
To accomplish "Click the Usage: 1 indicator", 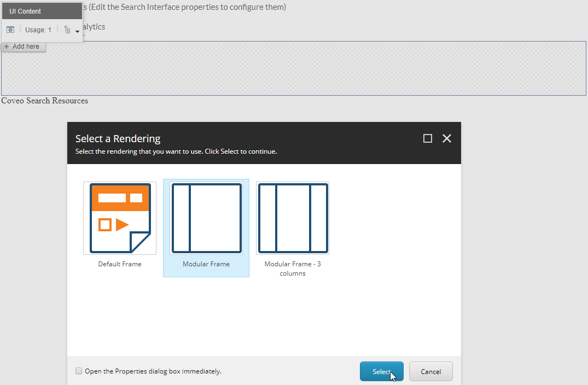I will tap(37, 29).
